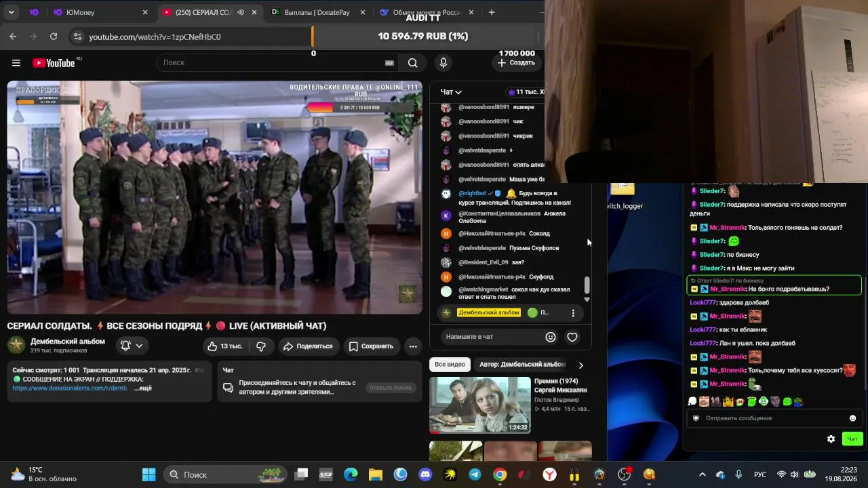Open a new browser tab
The height and width of the screenshot is (488, 868).
pyautogui.click(x=492, y=12)
